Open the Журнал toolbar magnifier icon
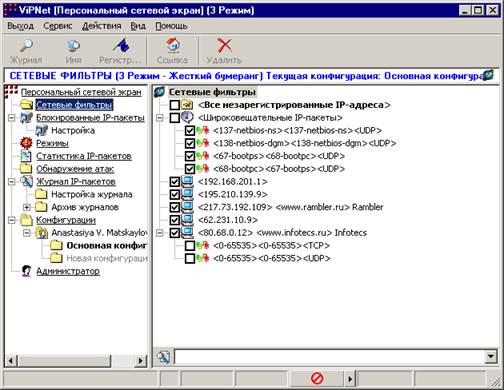504x390 pixels. pyautogui.click(x=26, y=45)
